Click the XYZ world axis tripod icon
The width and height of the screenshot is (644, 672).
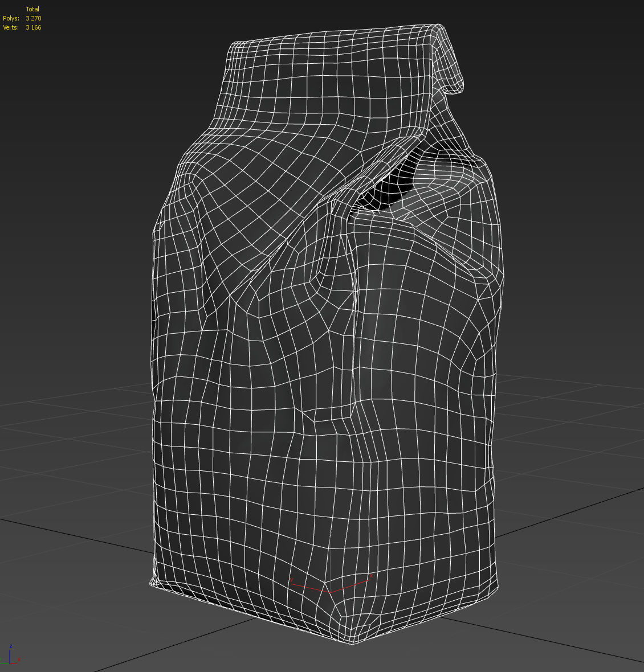pyautogui.click(x=10, y=655)
